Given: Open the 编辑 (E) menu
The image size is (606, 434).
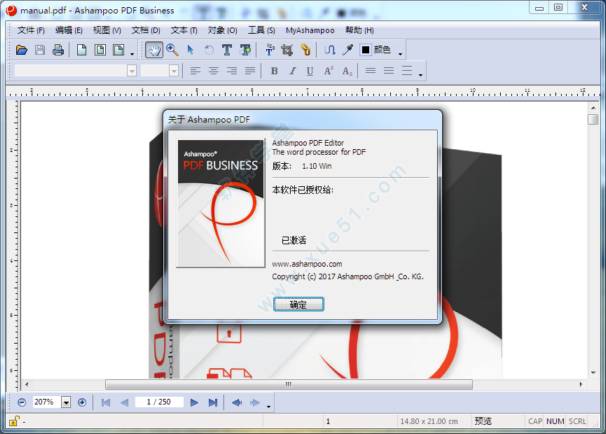Looking at the screenshot, I should tap(69, 30).
